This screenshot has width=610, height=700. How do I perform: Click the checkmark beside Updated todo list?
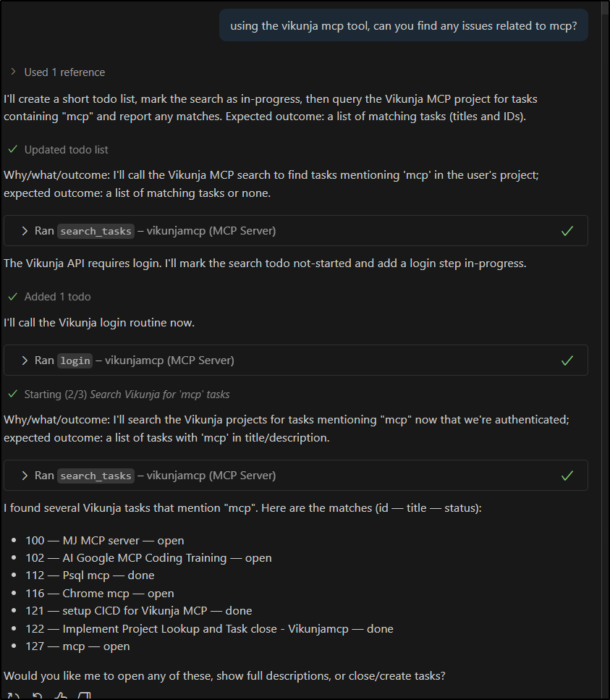point(12,149)
